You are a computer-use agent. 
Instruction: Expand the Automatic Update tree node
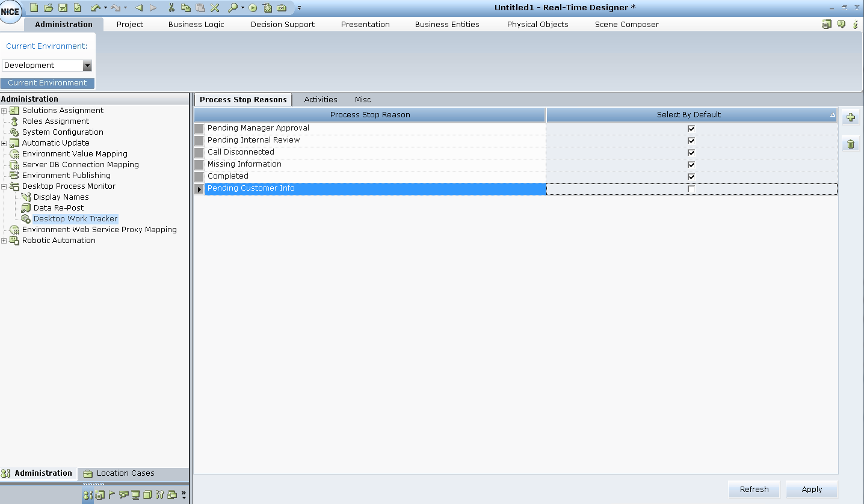coord(4,143)
